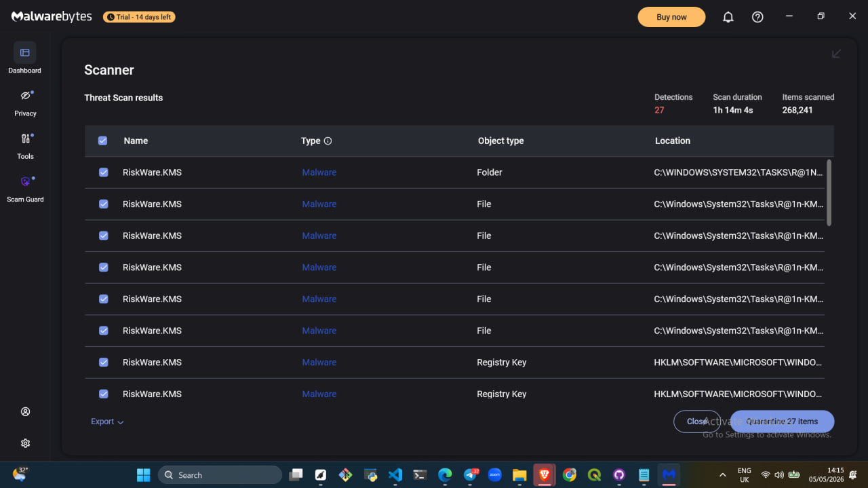Open Telegram from the taskbar
The height and width of the screenshot is (488, 868).
click(x=470, y=475)
